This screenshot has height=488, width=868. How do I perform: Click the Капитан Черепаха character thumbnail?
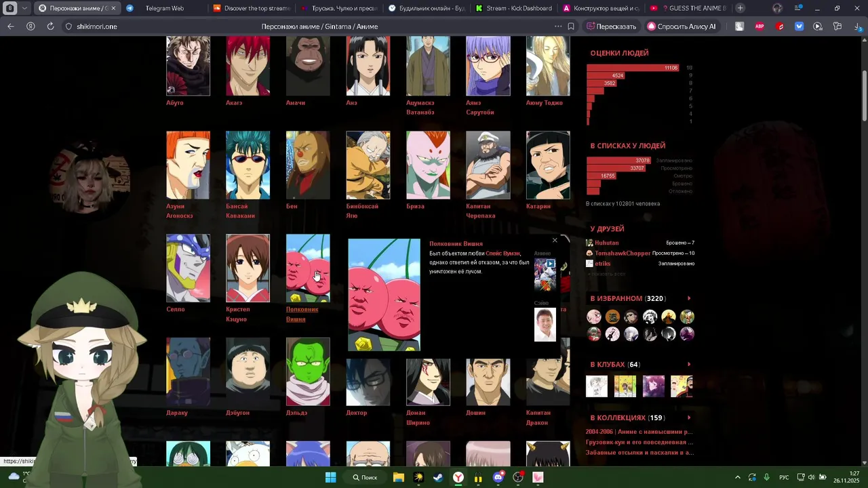[488, 165]
